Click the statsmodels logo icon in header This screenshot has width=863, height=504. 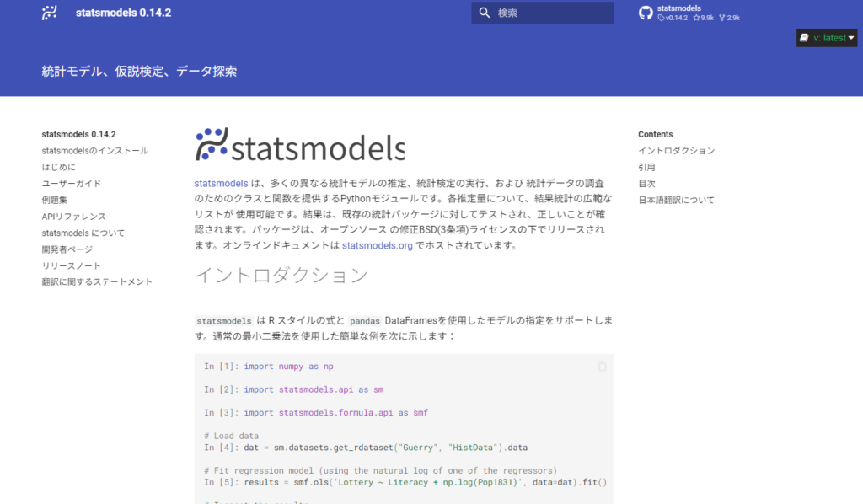point(50,13)
